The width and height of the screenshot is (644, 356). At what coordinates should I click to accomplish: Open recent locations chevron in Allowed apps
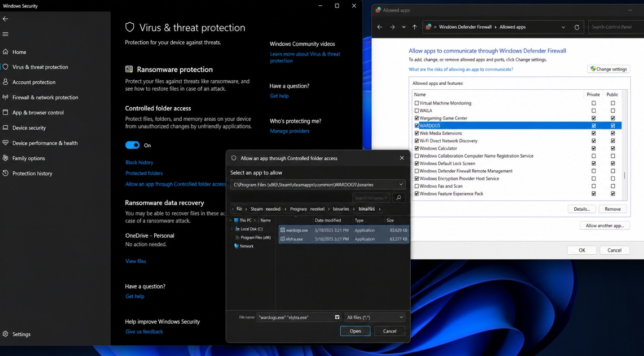[x=404, y=27]
